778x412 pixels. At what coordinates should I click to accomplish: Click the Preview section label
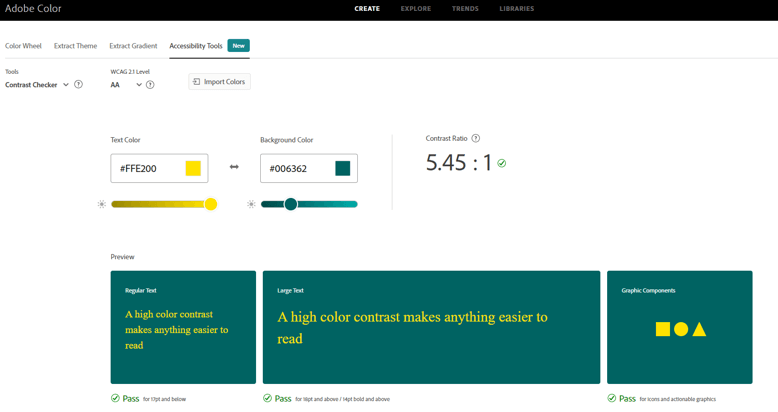(123, 257)
